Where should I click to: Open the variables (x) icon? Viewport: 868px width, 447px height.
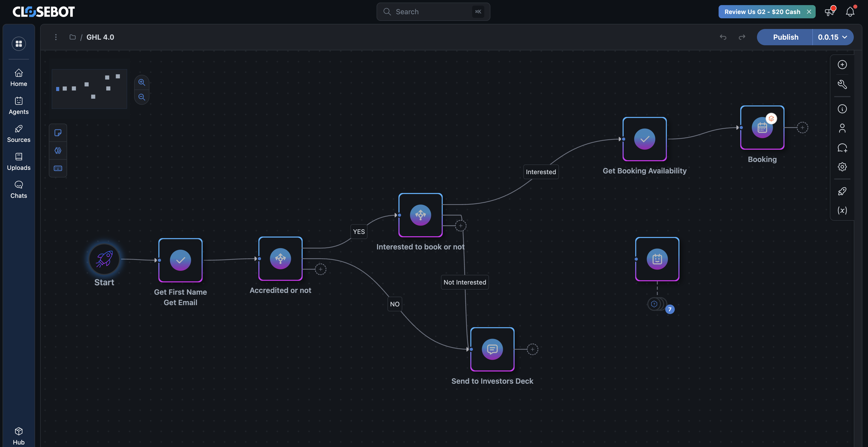coord(842,211)
